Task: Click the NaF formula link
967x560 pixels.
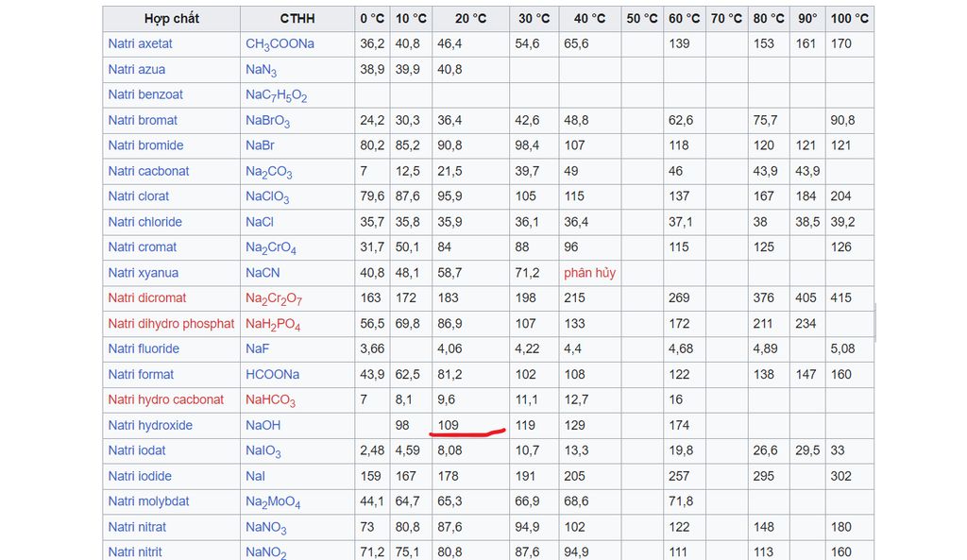Action: [257, 349]
